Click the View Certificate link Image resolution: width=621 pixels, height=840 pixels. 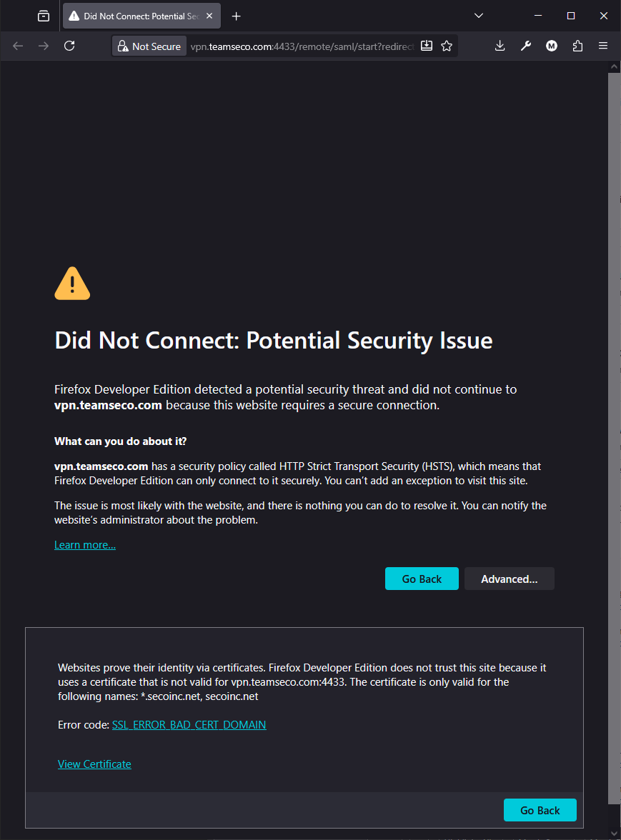(94, 764)
